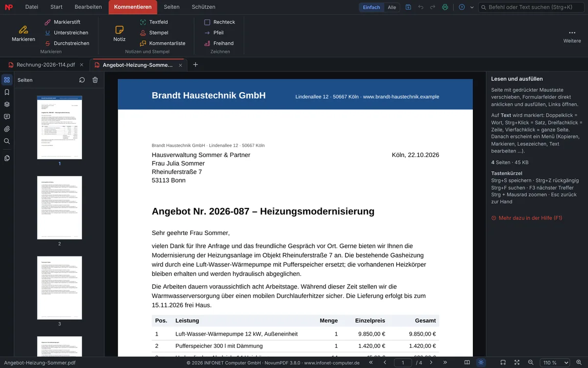This screenshot has height=368, width=588.
Task: Print document with the green printer icon
Action: click(445, 7)
